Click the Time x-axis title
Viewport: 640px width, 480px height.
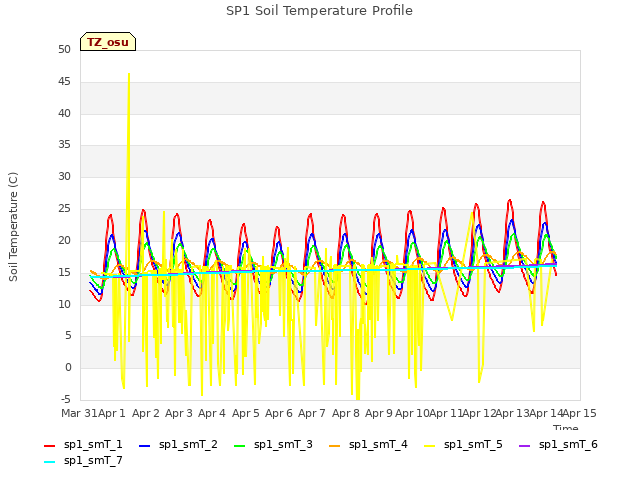tap(566, 427)
